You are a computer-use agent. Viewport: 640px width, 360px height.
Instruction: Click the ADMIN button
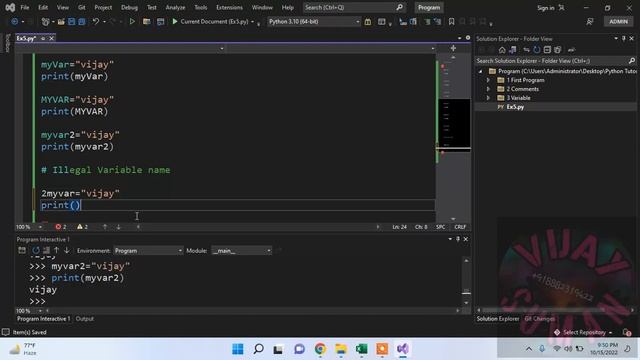tap(618, 22)
